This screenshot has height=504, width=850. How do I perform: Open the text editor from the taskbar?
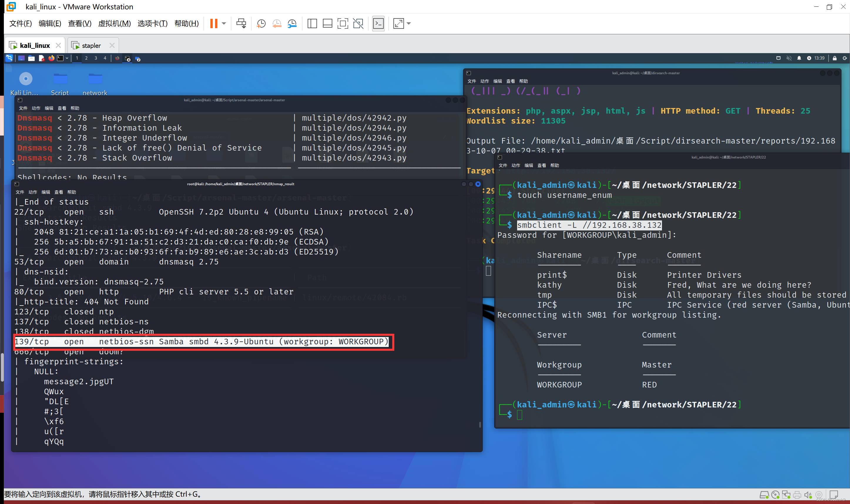click(41, 58)
